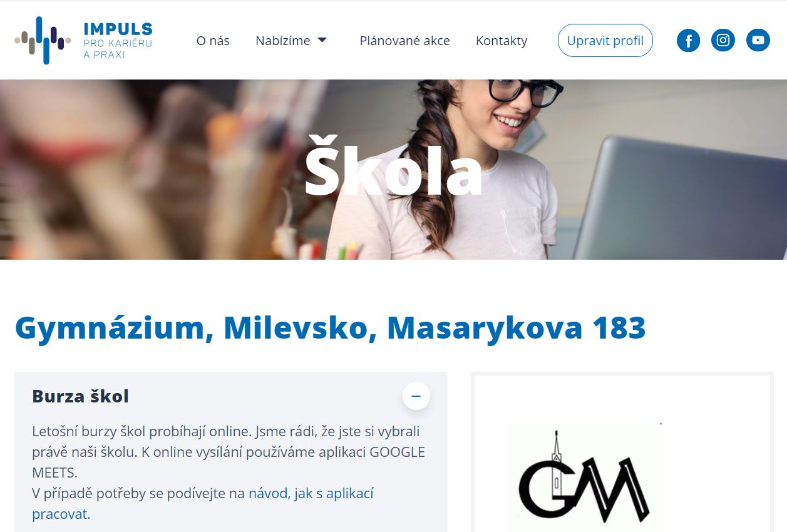Open the Instagram profile icon
Image resolution: width=787 pixels, height=532 pixels.
point(723,41)
